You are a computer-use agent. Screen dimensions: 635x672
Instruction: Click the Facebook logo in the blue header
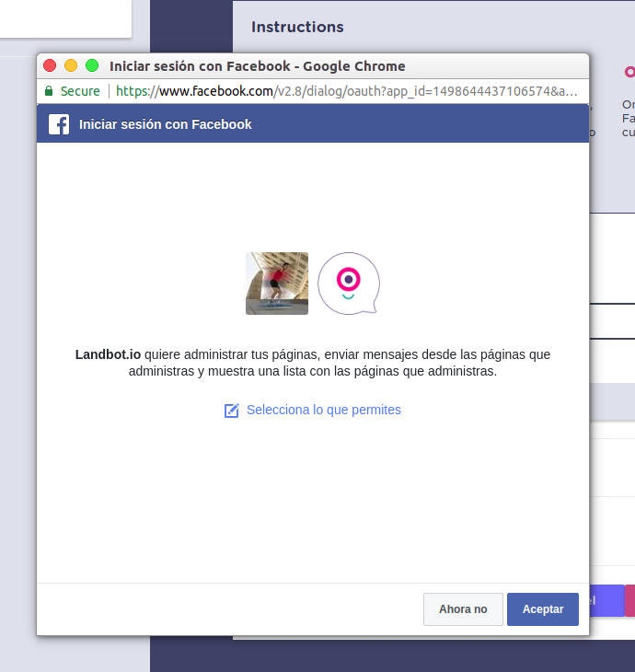[x=59, y=124]
